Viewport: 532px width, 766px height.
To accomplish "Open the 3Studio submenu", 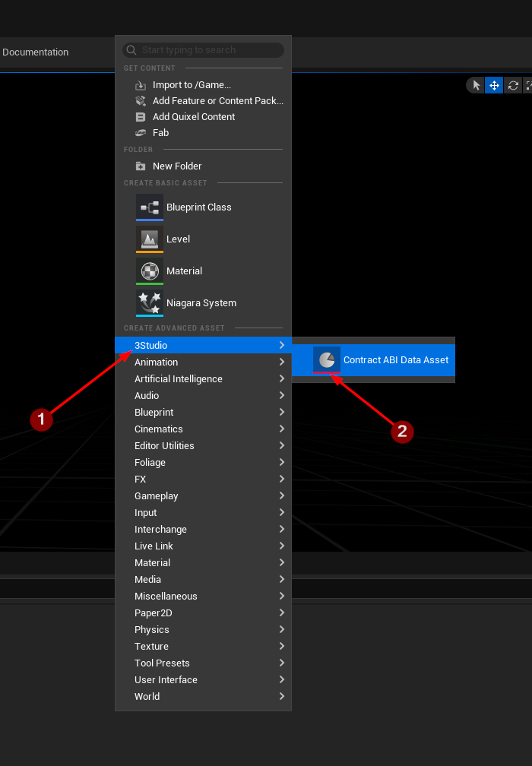I will pyautogui.click(x=203, y=345).
